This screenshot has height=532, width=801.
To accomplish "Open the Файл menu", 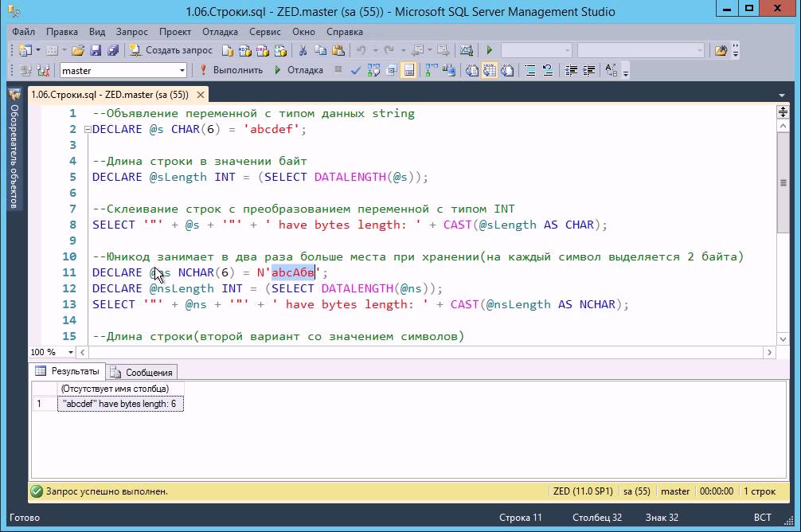I will pyautogui.click(x=24, y=32).
